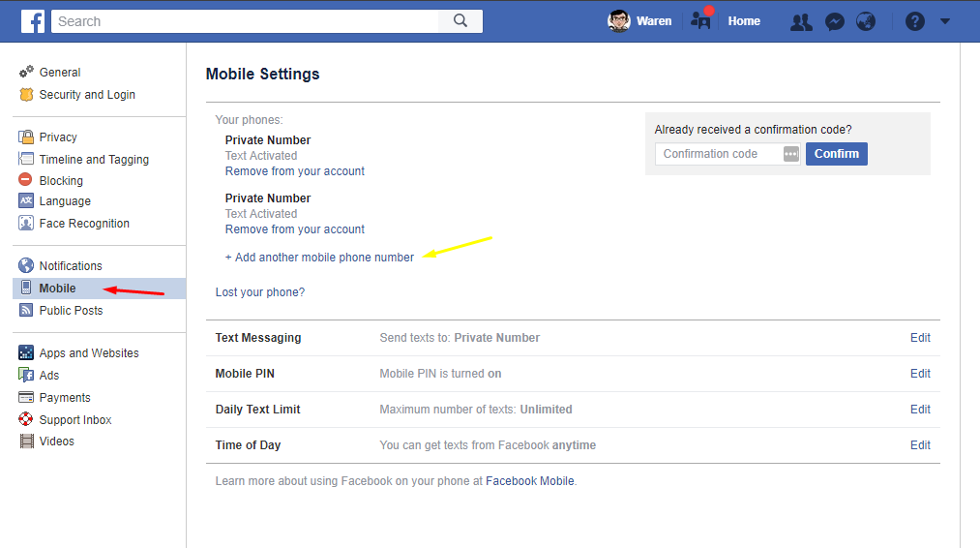Viewport: 980px width, 548px height.
Task: Open Language settings
Action: 65,200
